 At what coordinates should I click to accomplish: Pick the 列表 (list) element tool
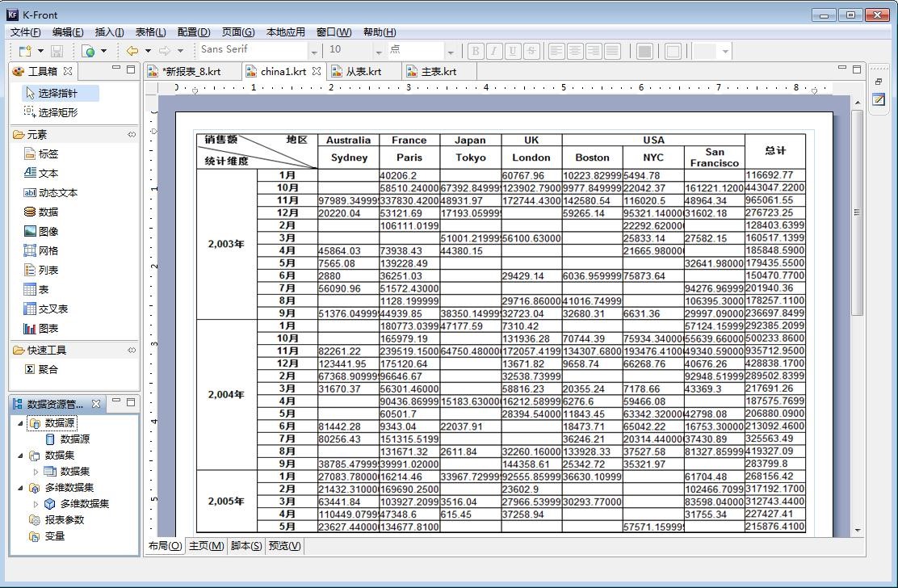pyautogui.click(x=48, y=270)
